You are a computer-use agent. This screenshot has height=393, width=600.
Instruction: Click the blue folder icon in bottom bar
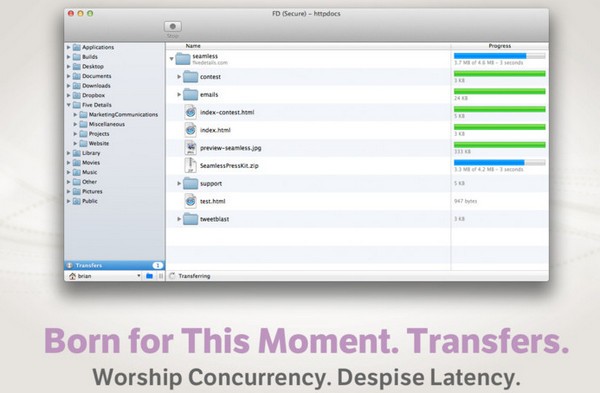click(150, 276)
